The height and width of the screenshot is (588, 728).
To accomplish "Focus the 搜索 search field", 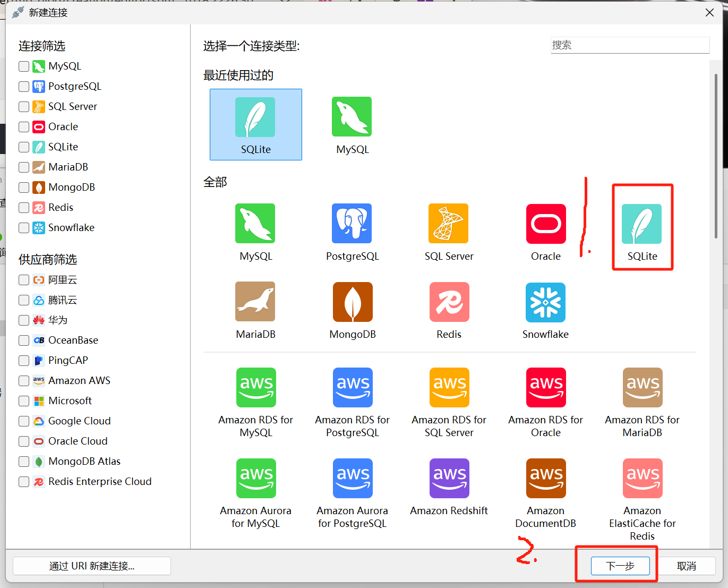I will 630,45.
